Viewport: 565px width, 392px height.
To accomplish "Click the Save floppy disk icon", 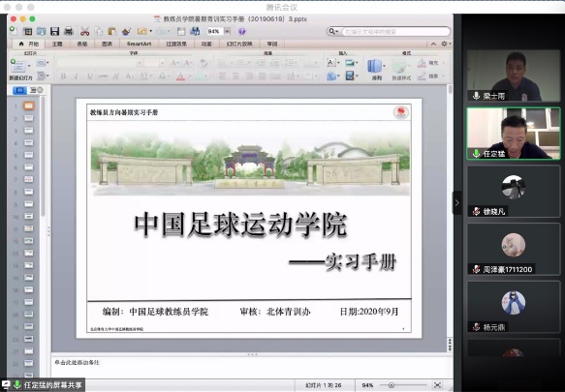I will pyautogui.click(x=54, y=31).
